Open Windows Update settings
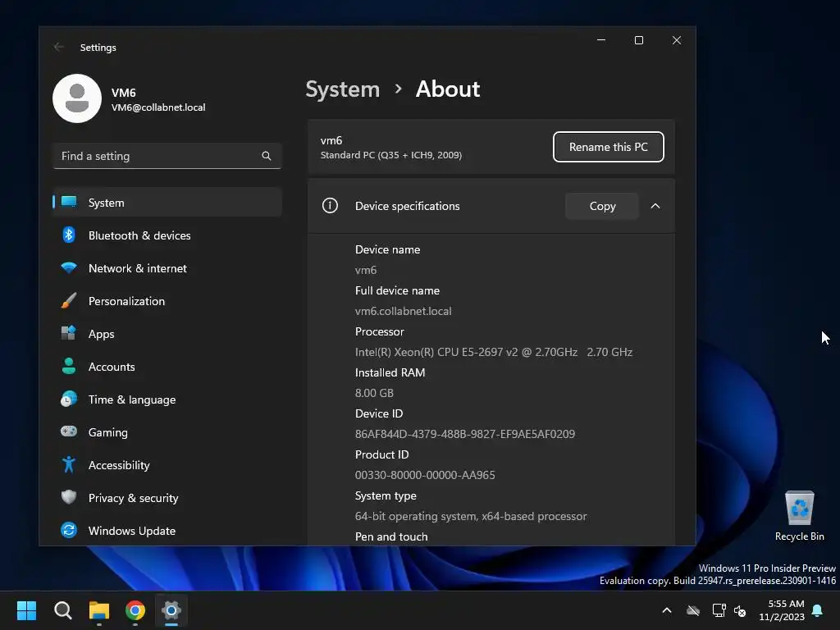 (167, 531)
